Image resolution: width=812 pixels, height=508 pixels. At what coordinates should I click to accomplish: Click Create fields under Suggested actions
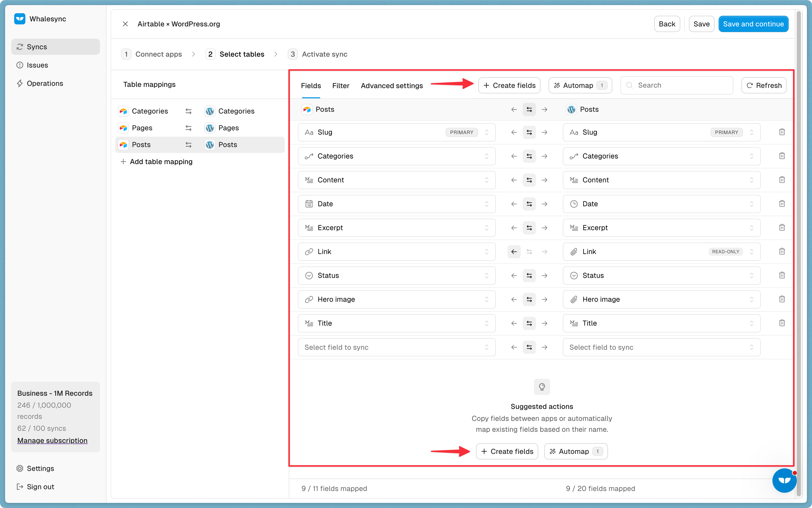click(507, 451)
